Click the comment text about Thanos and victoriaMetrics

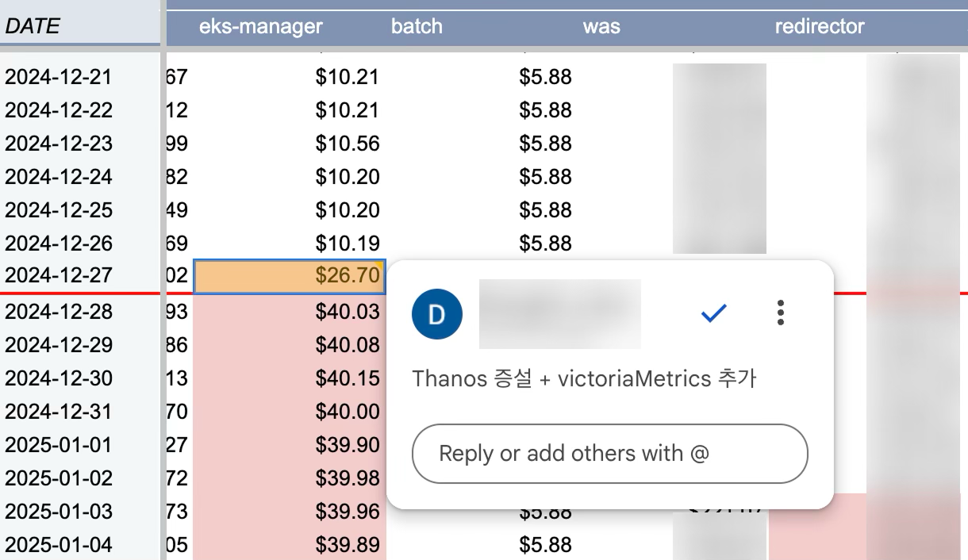[x=585, y=378]
